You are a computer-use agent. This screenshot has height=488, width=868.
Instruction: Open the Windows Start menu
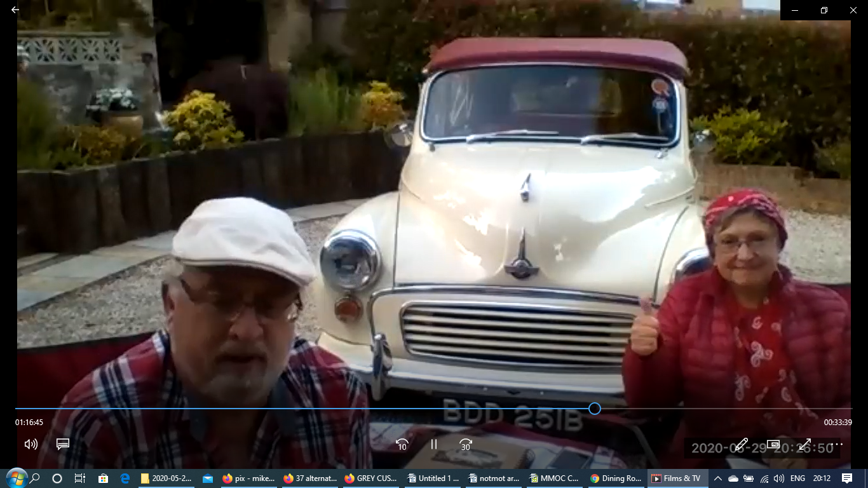(x=16, y=478)
